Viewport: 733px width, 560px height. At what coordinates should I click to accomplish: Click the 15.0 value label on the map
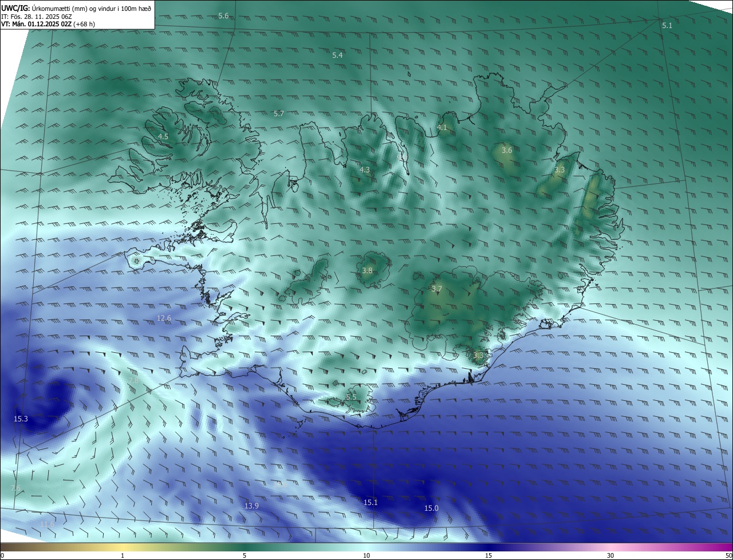tap(431, 508)
